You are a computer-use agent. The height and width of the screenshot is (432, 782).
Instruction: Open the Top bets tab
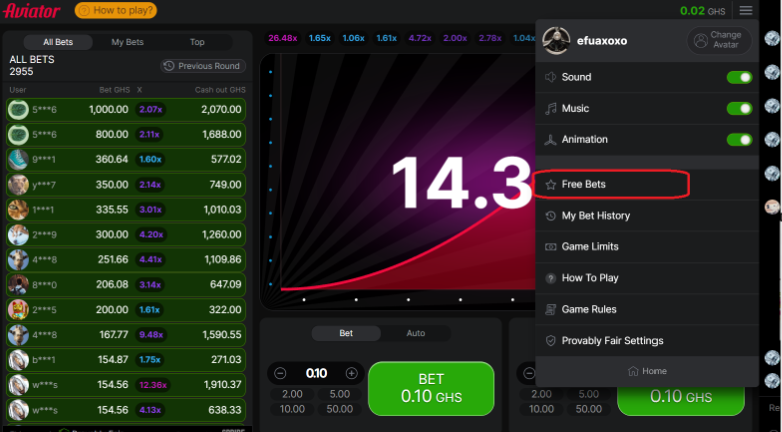pyautogui.click(x=197, y=42)
